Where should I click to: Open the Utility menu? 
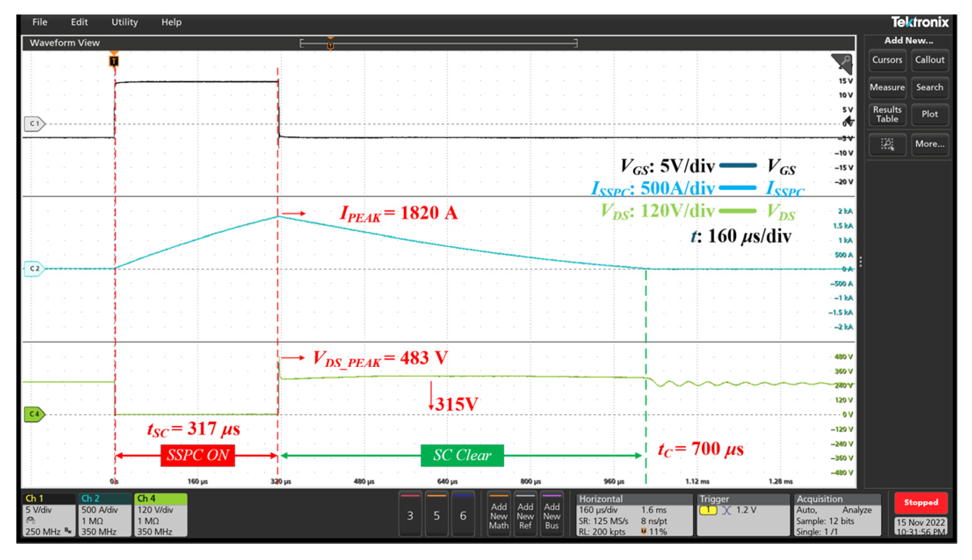point(124,22)
